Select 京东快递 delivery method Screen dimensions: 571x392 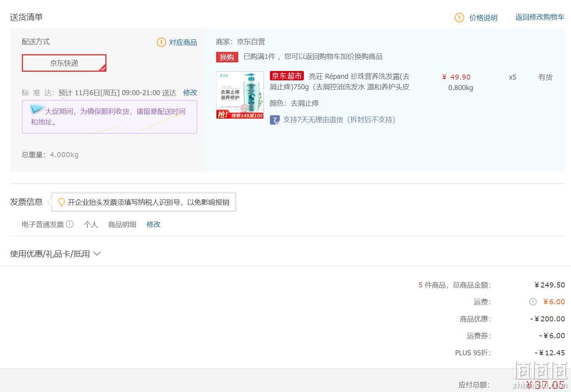pos(64,63)
